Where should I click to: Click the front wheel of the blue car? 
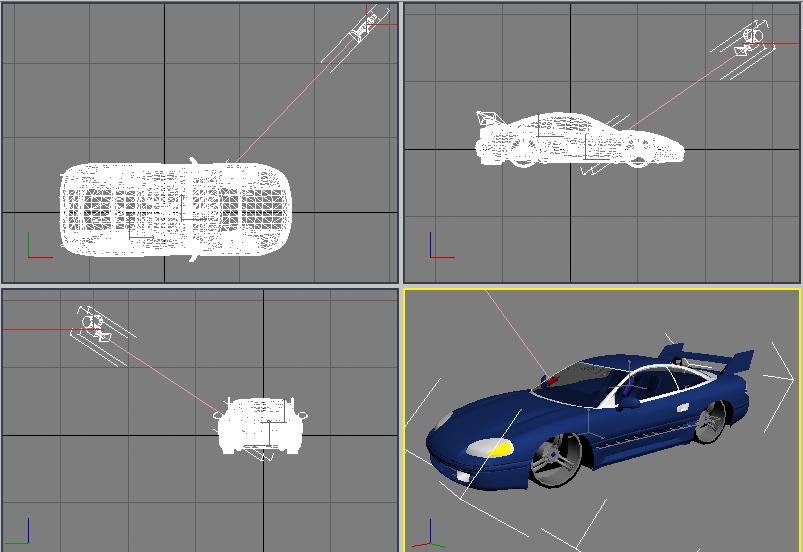tap(556, 459)
